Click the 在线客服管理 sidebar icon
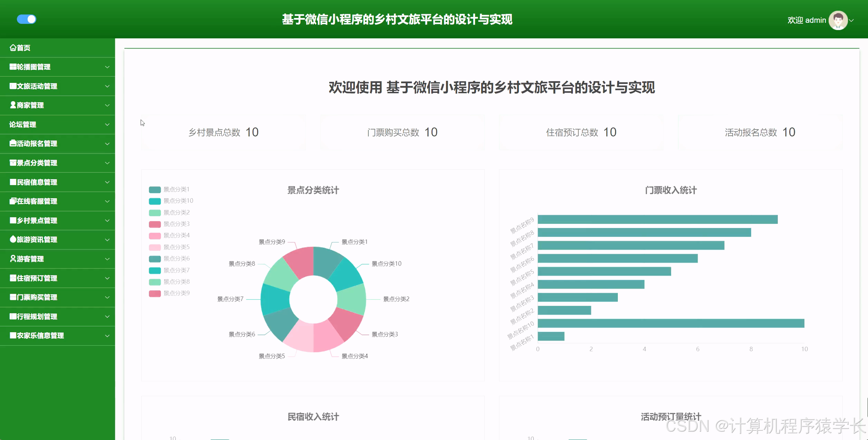The width and height of the screenshot is (868, 440). click(13, 201)
